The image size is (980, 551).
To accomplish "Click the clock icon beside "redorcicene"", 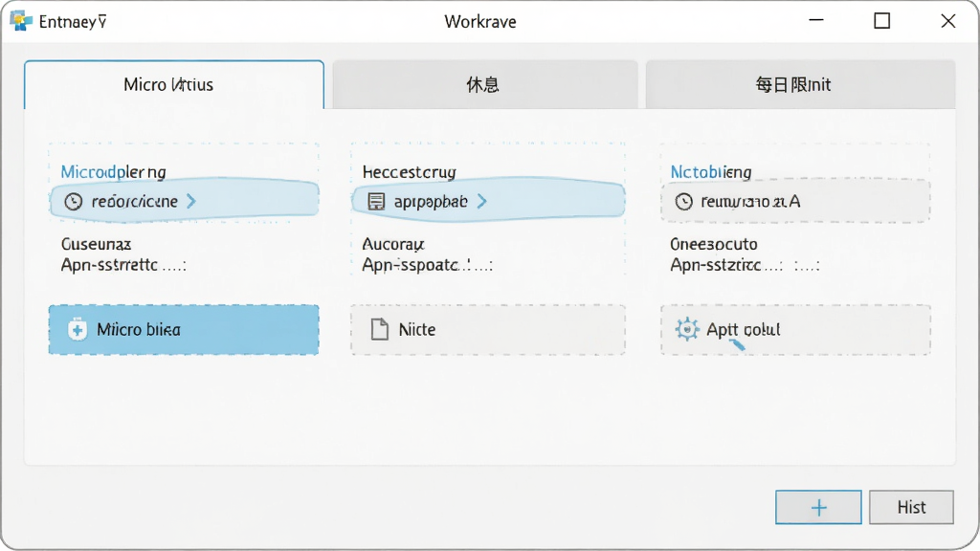I will tap(74, 201).
